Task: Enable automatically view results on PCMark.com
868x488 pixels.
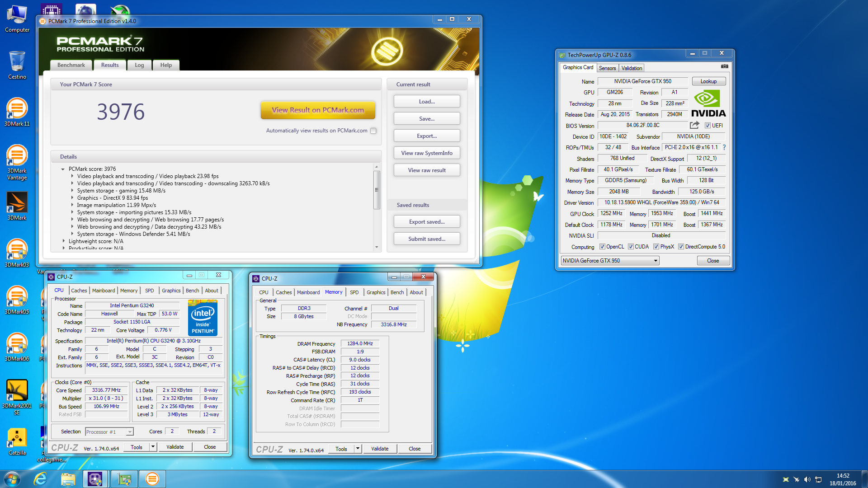Action: (373, 131)
